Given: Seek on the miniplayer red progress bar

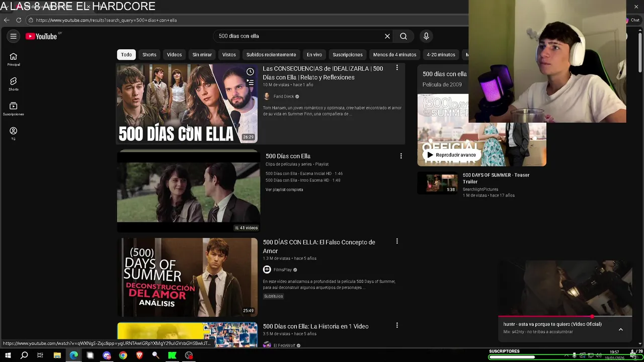Looking at the screenshot, I should 565,317.
